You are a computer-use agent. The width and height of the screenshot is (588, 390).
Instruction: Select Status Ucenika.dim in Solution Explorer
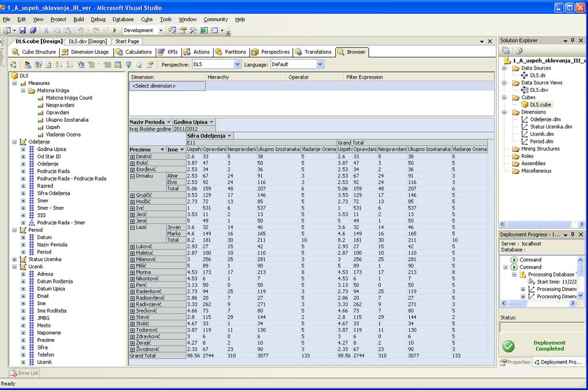(551, 127)
